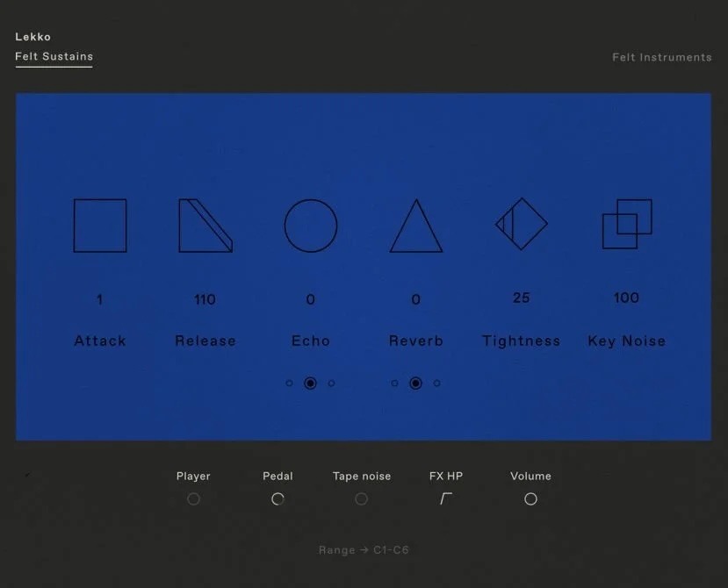Click the Attack value 1
The image size is (728, 588).
(x=99, y=299)
